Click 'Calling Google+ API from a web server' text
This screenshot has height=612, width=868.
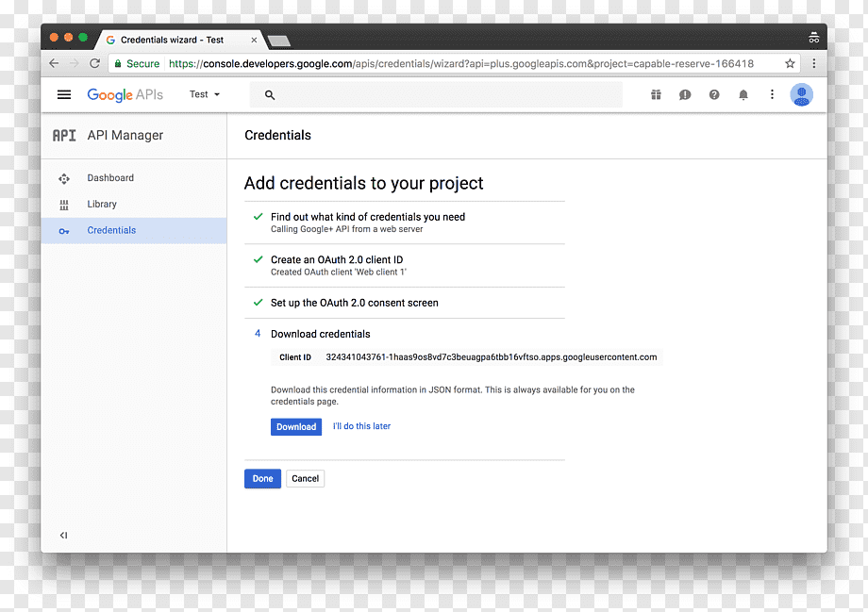[346, 229]
